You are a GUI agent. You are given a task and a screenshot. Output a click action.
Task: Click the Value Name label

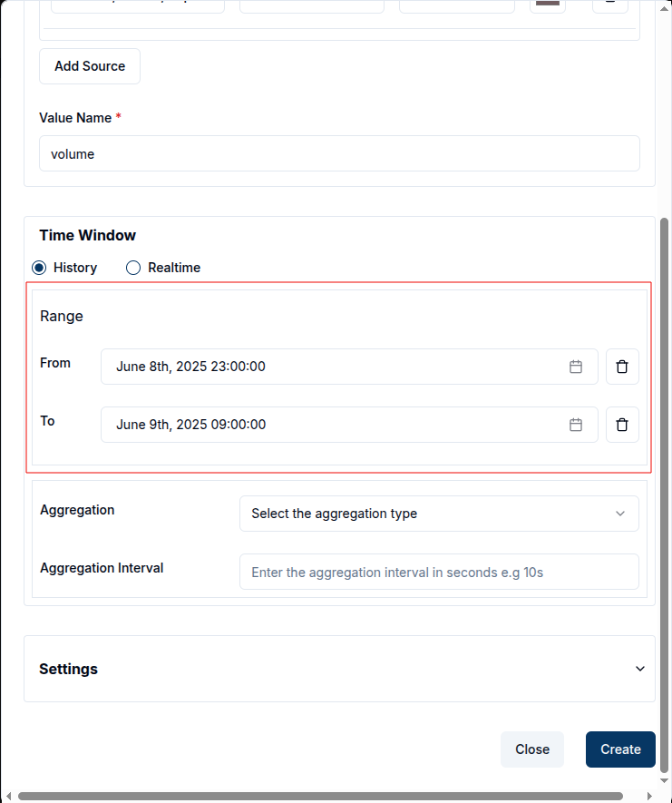(x=75, y=118)
